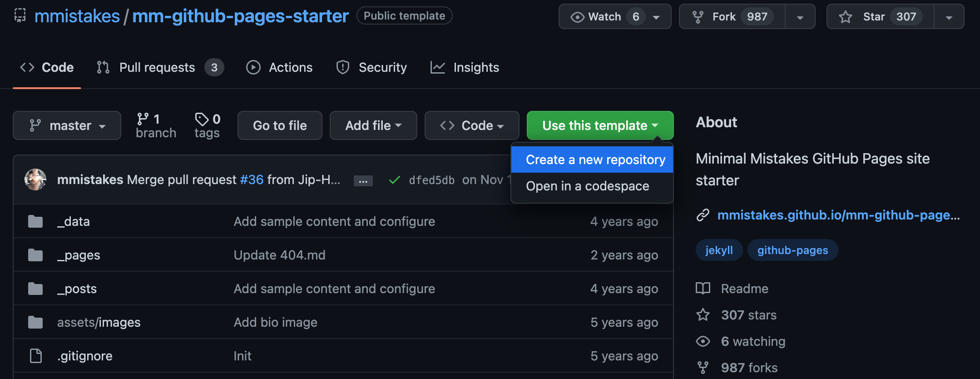The height and width of the screenshot is (379, 980).
Task: Expand commit message ellipsis button
Action: pos(363,181)
